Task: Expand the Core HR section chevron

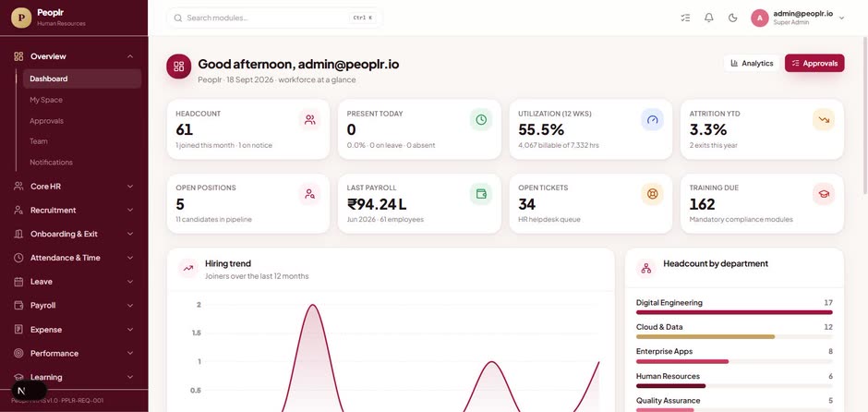Action: 130,187
